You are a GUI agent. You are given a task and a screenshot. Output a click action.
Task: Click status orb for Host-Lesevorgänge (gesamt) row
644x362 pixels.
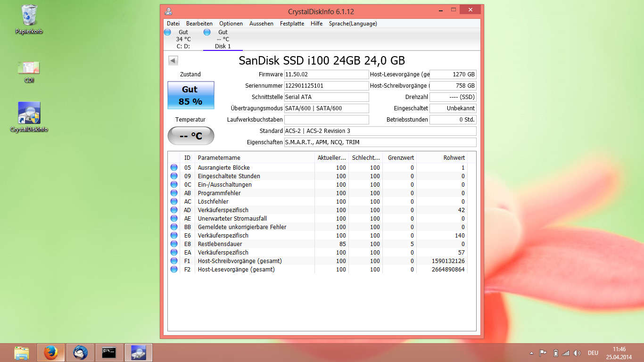point(174,270)
